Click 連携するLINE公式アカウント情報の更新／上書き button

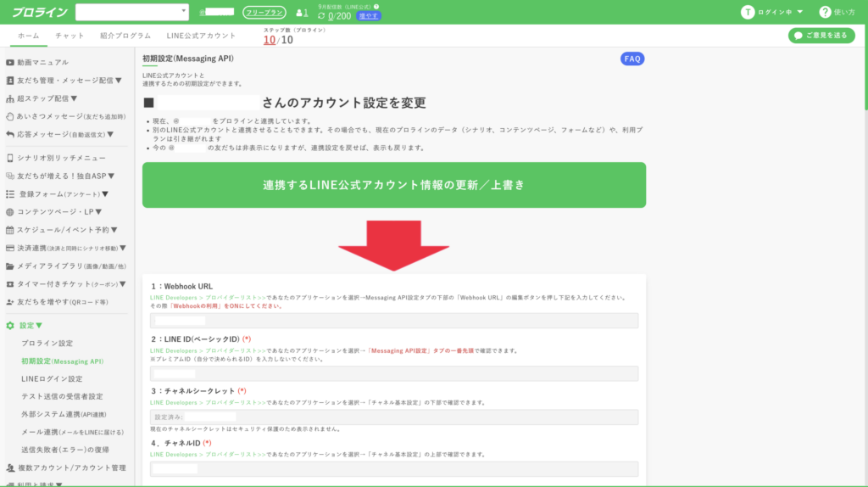click(393, 185)
